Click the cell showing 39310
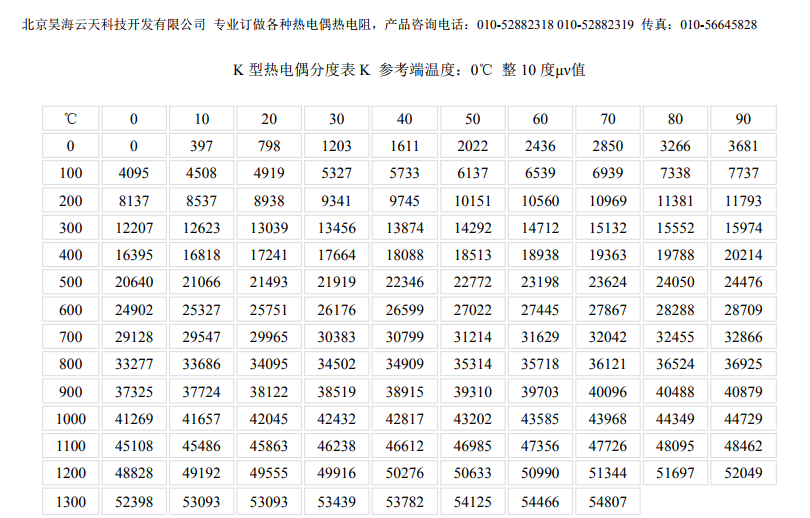 point(472,391)
